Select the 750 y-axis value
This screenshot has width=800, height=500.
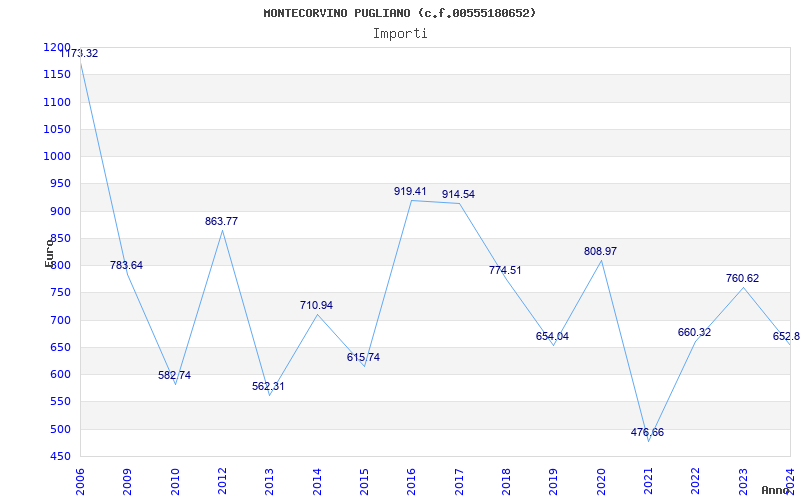pos(60,293)
